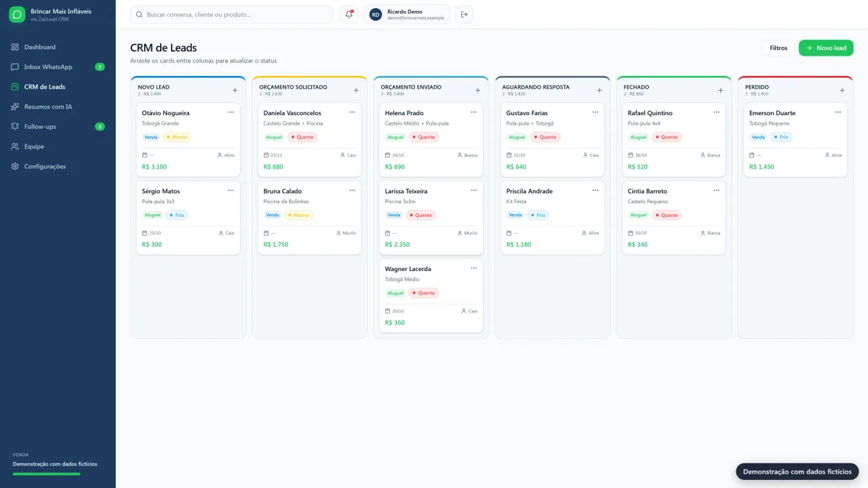Open Follow-ups section
The width and height of the screenshot is (868, 488).
[x=58, y=127]
